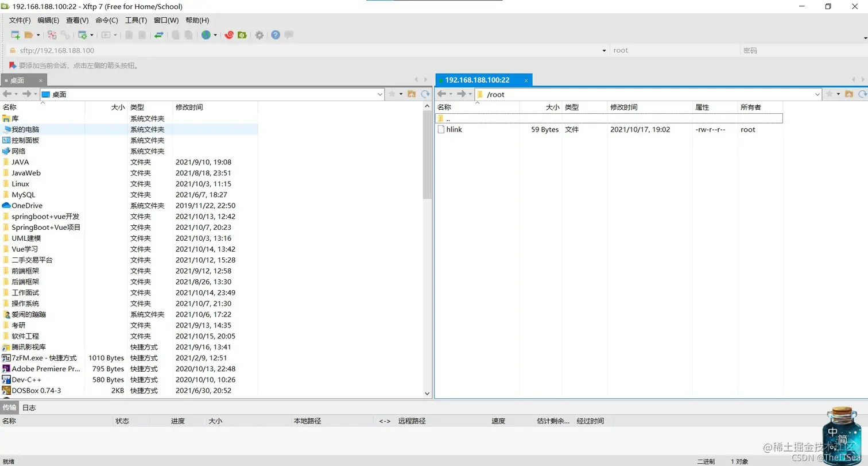The width and height of the screenshot is (868, 466).
Task: Click the local pane back arrow
Action: (7, 94)
